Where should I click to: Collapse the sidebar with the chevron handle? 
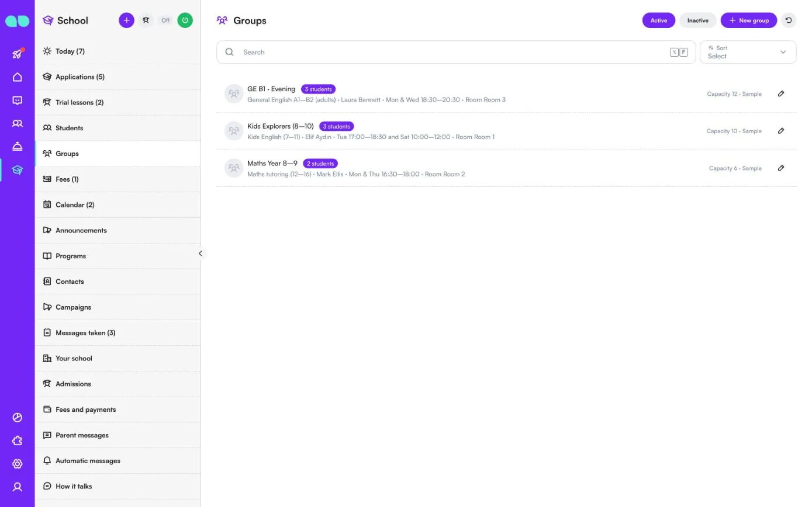coord(201,254)
